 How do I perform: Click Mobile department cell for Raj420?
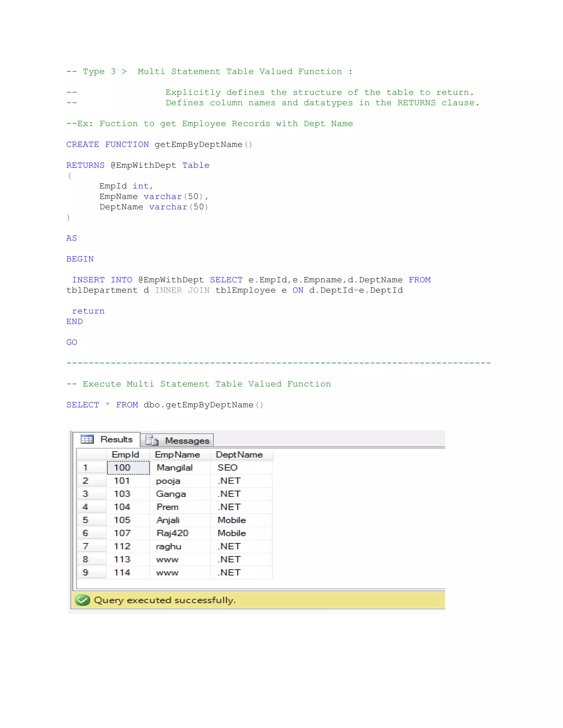coord(241,533)
